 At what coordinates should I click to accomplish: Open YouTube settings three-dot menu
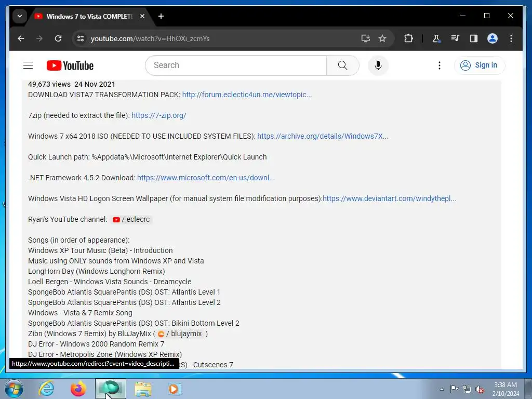pos(440,65)
